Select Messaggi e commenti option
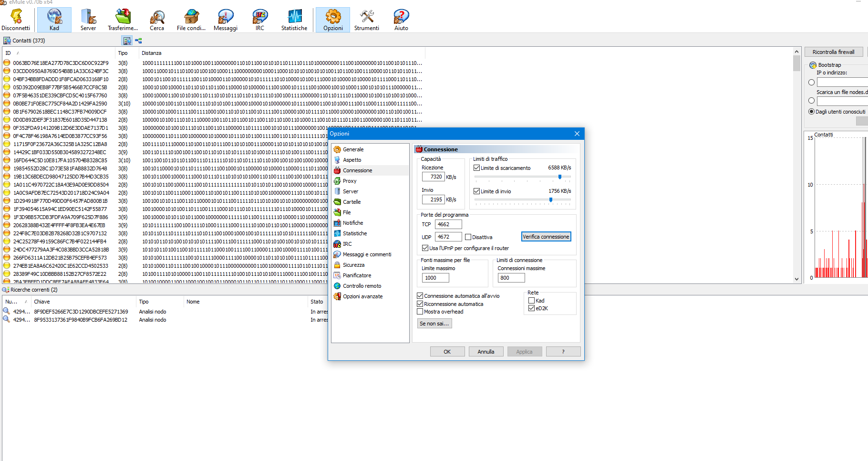The width and height of the screenshot is (868, 461). pyautogui.click(x=367, y=254)
